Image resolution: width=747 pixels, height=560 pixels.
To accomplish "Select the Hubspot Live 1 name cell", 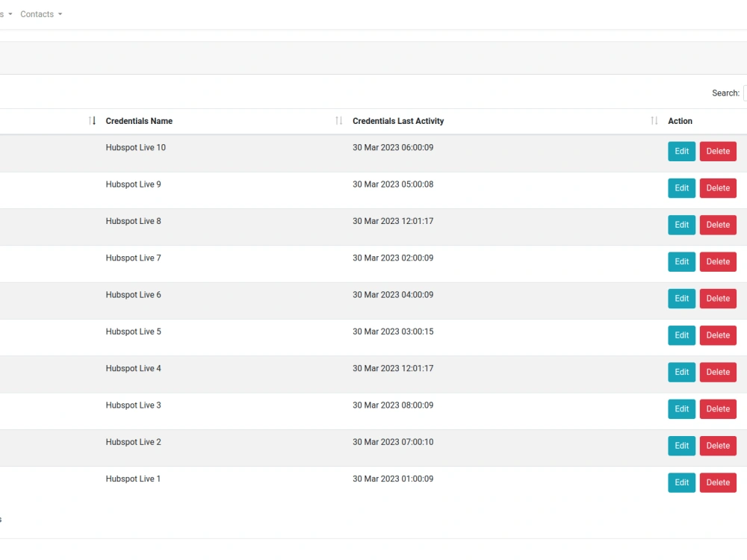I will pos(134,479).
